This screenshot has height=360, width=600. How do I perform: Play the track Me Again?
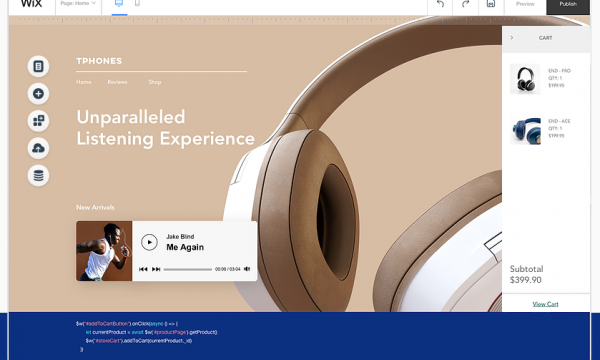149,242
